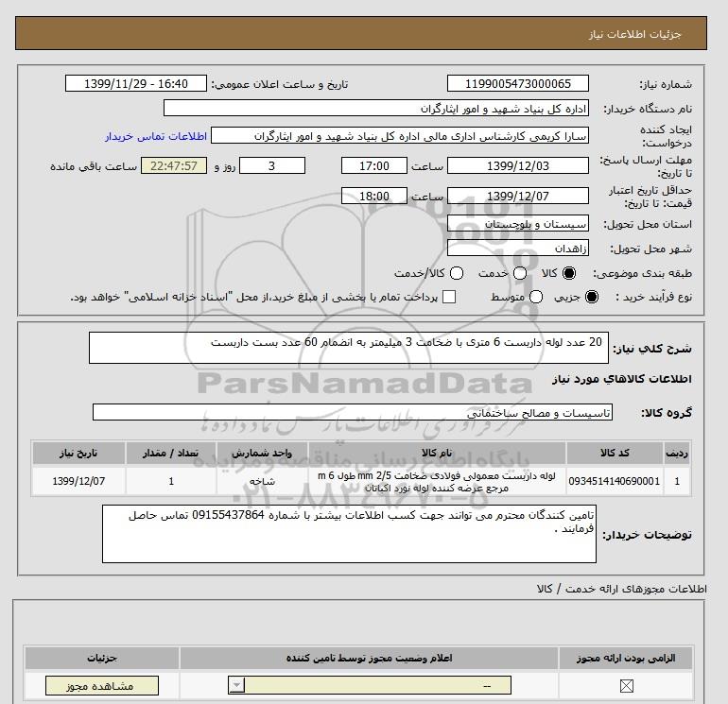Click the request creator field سارا کریمی
Image resolution: width=728 pixels, height=704 pixels.
(400, 135)
